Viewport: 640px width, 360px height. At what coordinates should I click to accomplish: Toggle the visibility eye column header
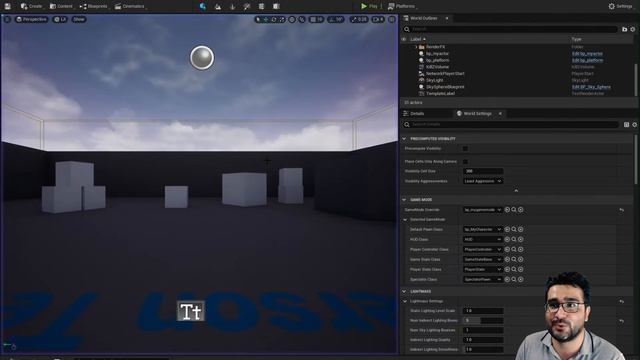[x=404, y=39]
